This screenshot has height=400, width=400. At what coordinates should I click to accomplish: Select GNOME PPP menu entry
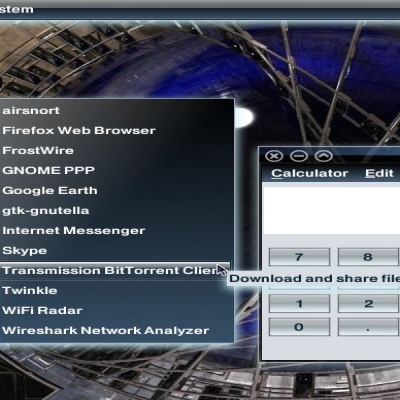pos(116,170)
